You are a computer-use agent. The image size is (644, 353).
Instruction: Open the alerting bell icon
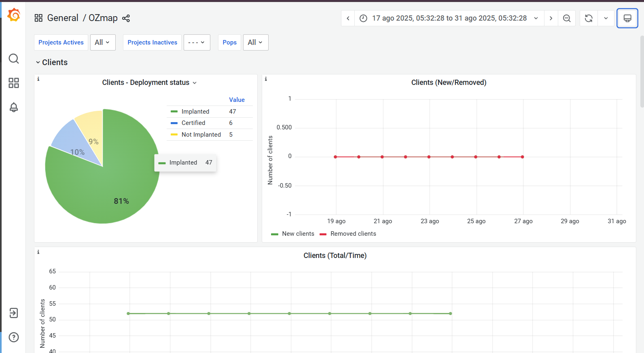pos(14,107)
